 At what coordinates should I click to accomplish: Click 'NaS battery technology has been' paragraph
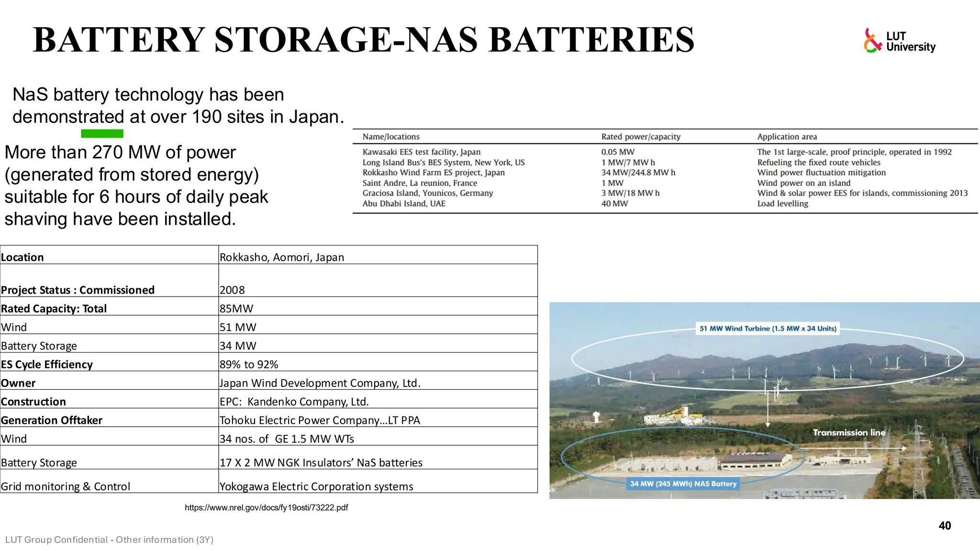tap(178, 106)
